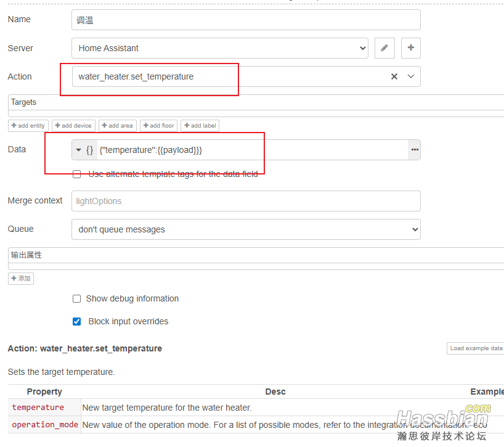The height and width of the screenshot is (447, 504).
Task: Uncheck Block input overrides
Action: tap(77, 321)
